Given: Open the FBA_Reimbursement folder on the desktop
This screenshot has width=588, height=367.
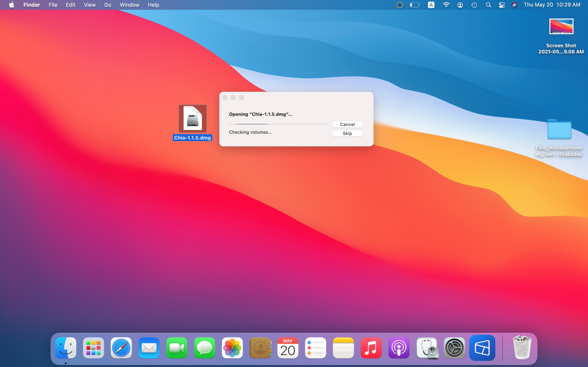Looking at the screenshot, I should pos(559,130).
